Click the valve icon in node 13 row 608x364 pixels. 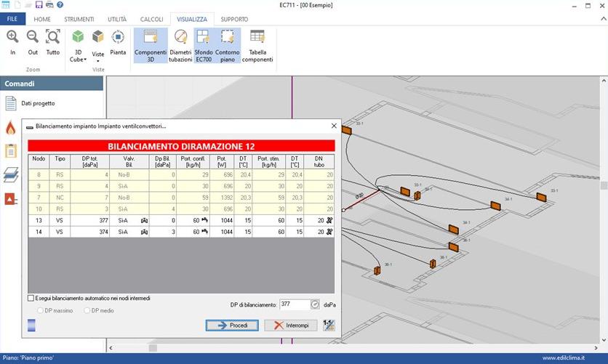tap(144, 219)
